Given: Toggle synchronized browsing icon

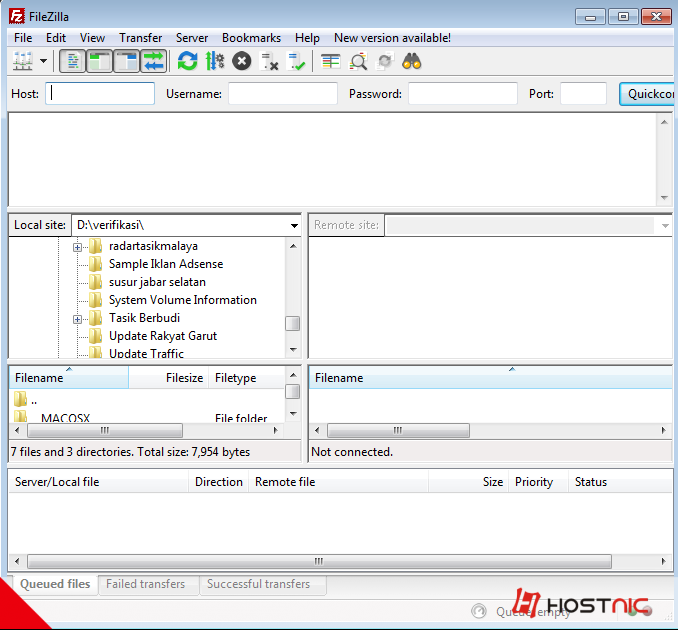Looking at the screenshot, I should 385,61.
